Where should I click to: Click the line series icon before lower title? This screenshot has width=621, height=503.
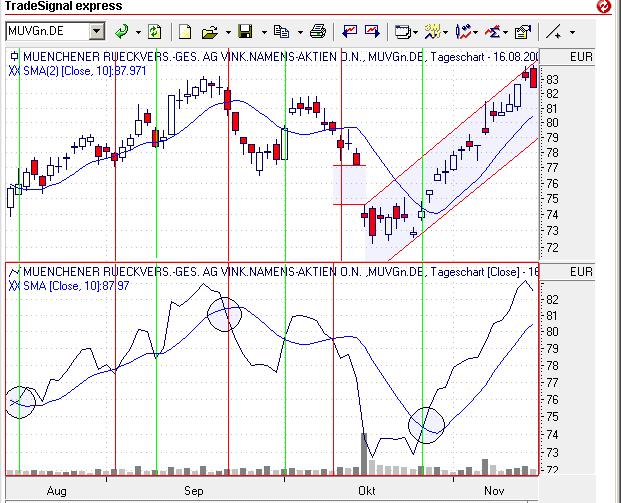pyautogui.click(x=14, y=272)
